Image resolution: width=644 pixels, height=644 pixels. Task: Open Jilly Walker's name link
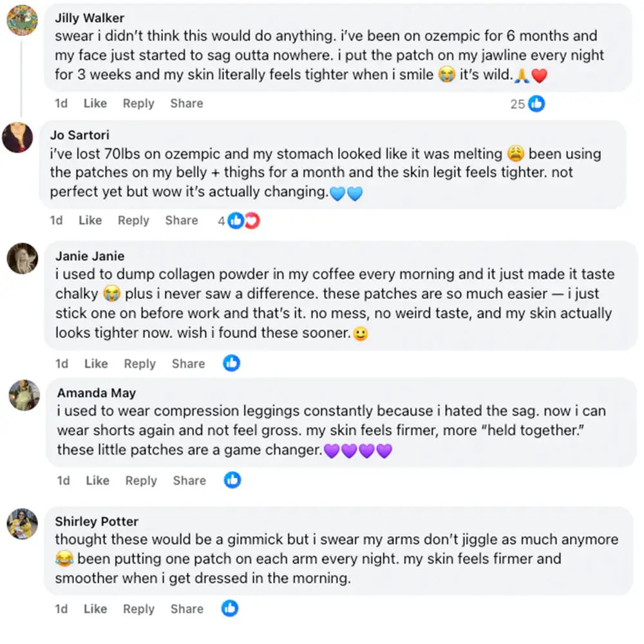coord(90,17)
